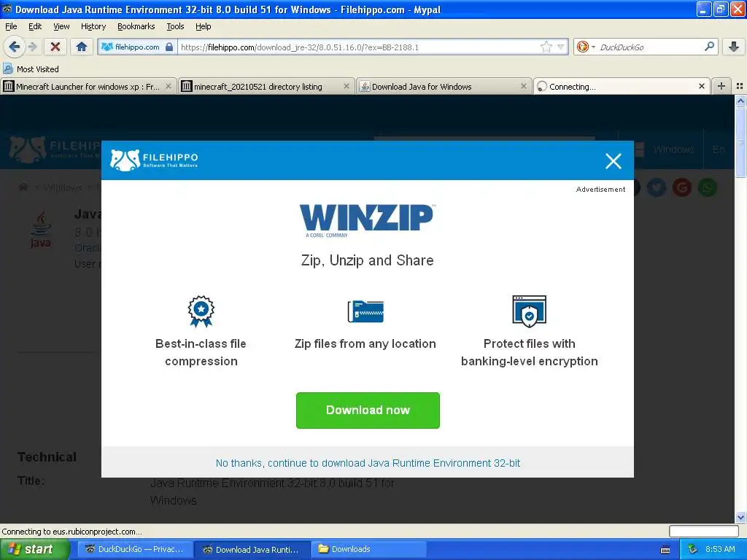Click the award ribbon compression icon

[201, 311]
